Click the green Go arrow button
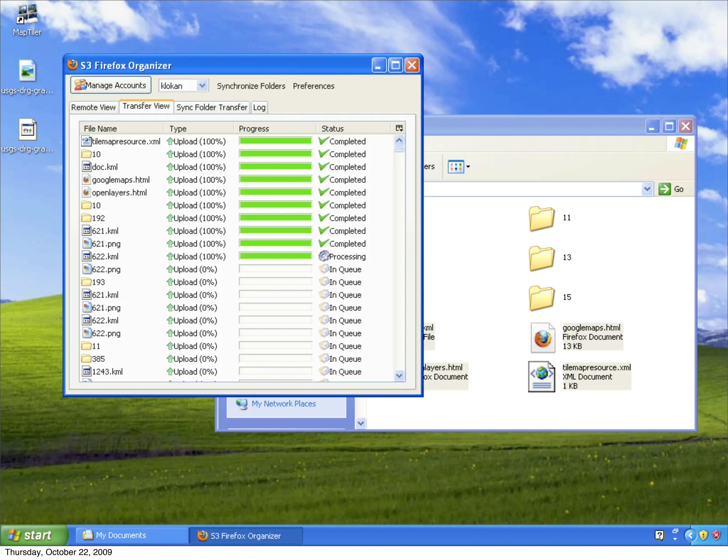 pyautogui.click(x=664, y=189)
